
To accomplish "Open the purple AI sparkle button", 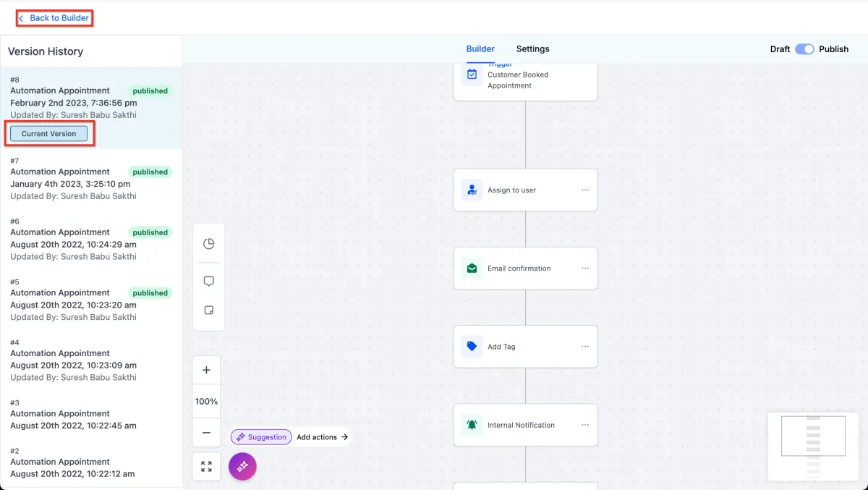I will click(x=242, y=466).
